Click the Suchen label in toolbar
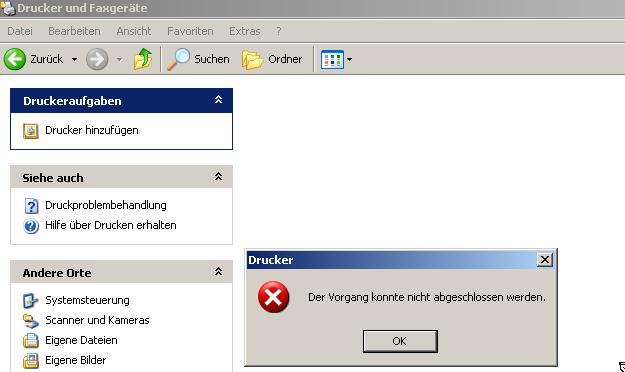 pos(212,59)
